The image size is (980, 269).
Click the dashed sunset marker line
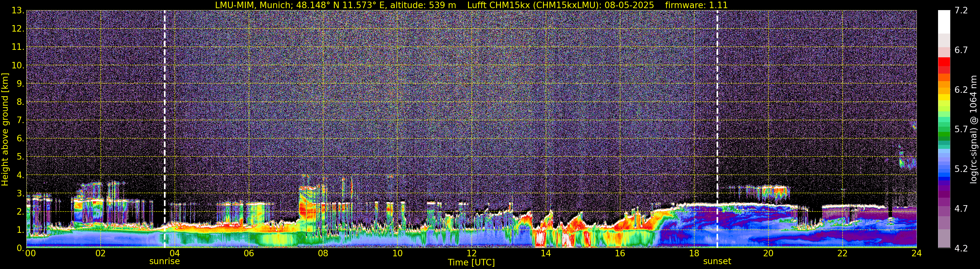coord(717,129)
